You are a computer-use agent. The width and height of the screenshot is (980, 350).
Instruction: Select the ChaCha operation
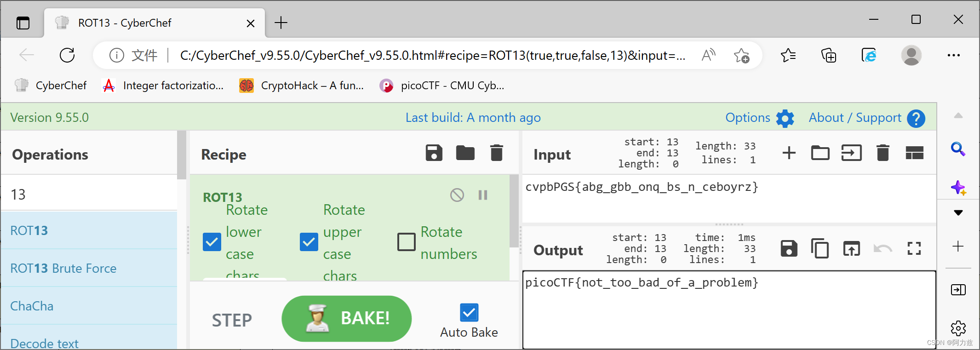(x=89, y=306)
